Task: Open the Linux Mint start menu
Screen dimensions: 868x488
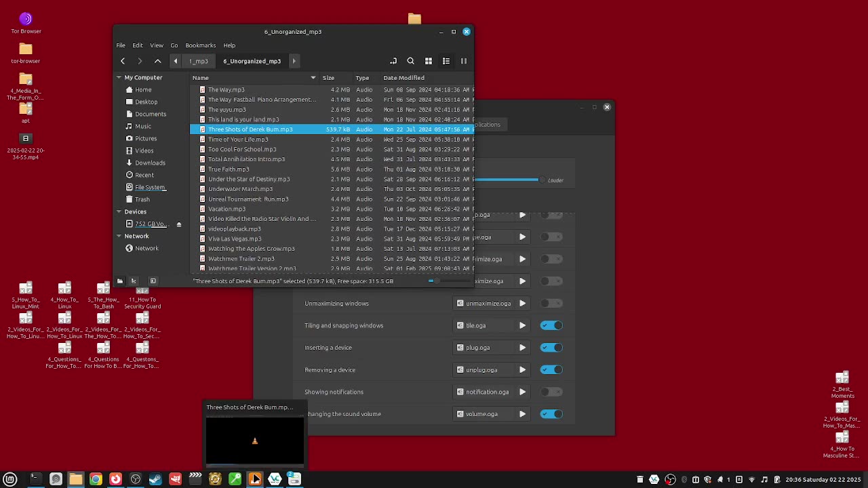Action: (10, 479)
